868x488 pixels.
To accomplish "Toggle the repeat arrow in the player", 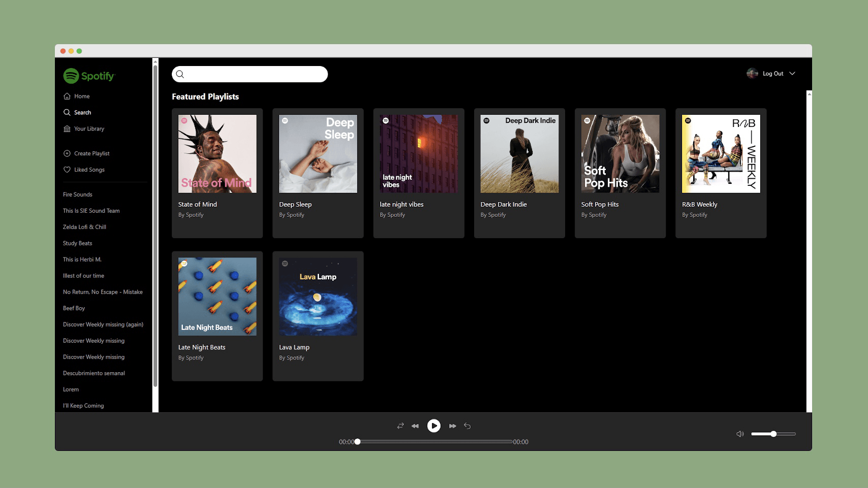I will pyautogui.click(x=468, y=426).
